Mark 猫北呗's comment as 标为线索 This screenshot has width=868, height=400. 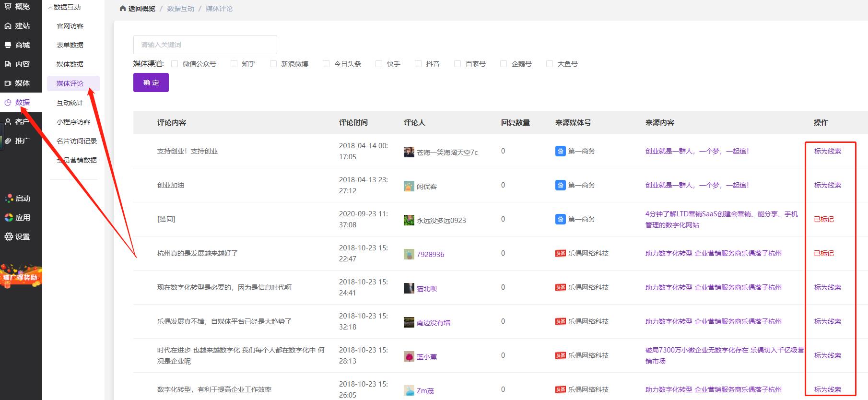(828, 287)
